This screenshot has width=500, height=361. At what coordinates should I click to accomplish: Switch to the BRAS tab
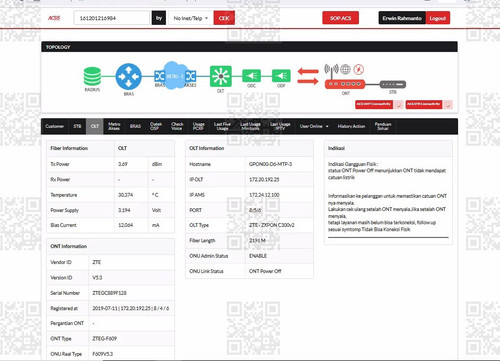(x=135, y=126)
